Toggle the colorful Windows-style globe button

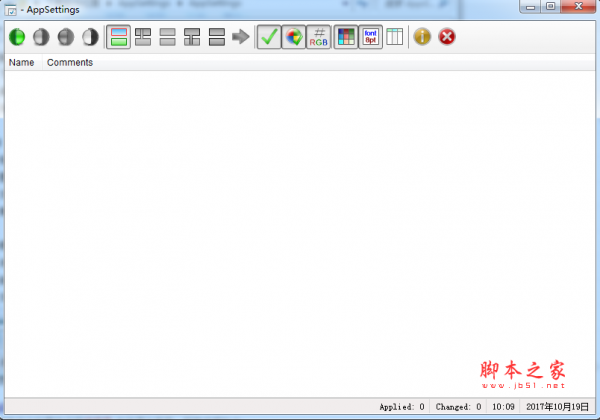coord(294,37)
